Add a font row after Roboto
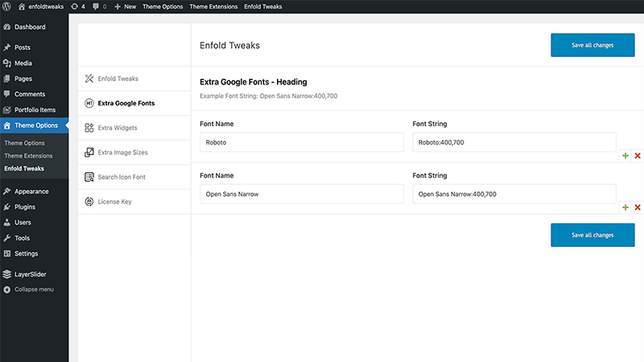This screenshot has width=644, height=362. [625, 155]
